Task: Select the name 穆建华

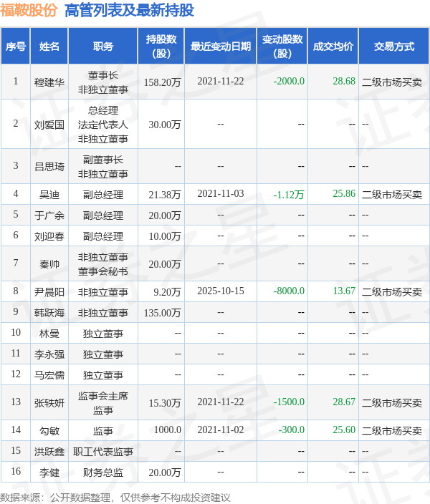Action: (49, 82)
